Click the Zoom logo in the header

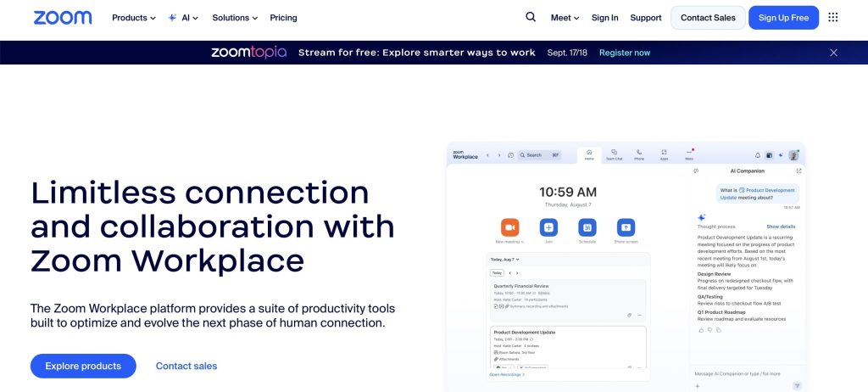(63, 18)
